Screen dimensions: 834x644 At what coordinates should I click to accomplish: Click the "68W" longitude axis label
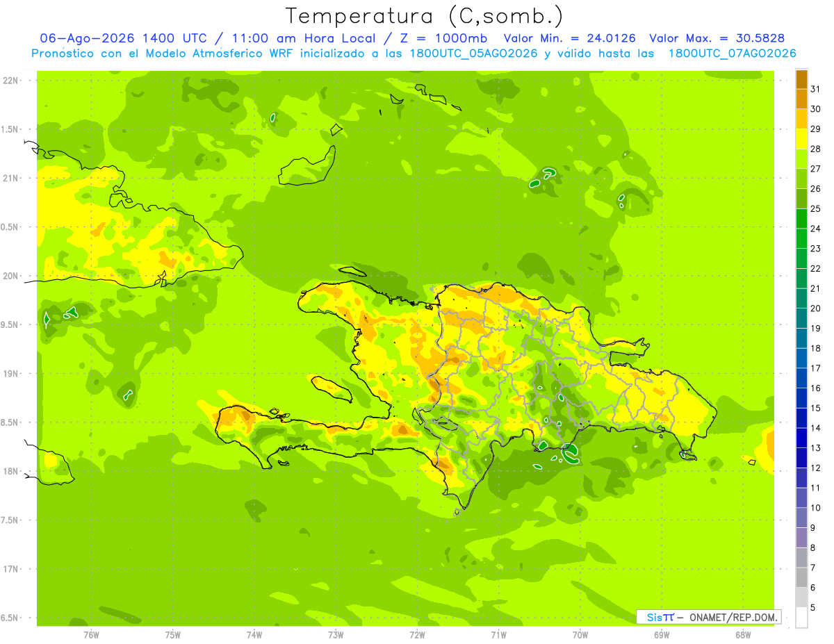coord(742,635)
